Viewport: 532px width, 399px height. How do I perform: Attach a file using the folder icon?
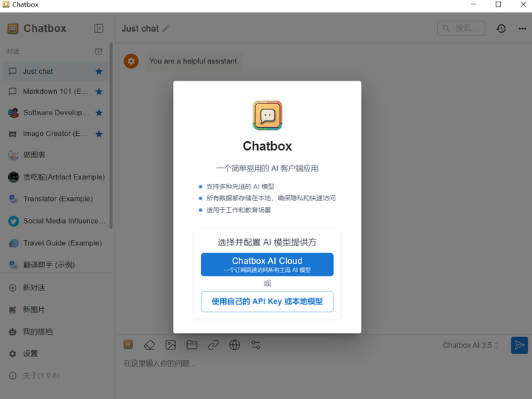click(x=192, y=345)
